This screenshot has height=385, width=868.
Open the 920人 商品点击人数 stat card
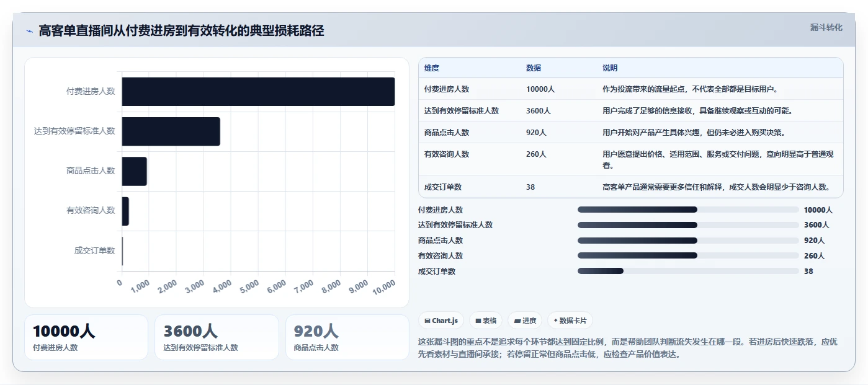[347, 337]
